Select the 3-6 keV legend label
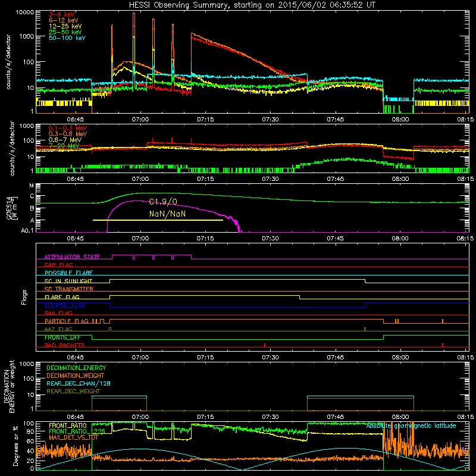 click(62, 14)
